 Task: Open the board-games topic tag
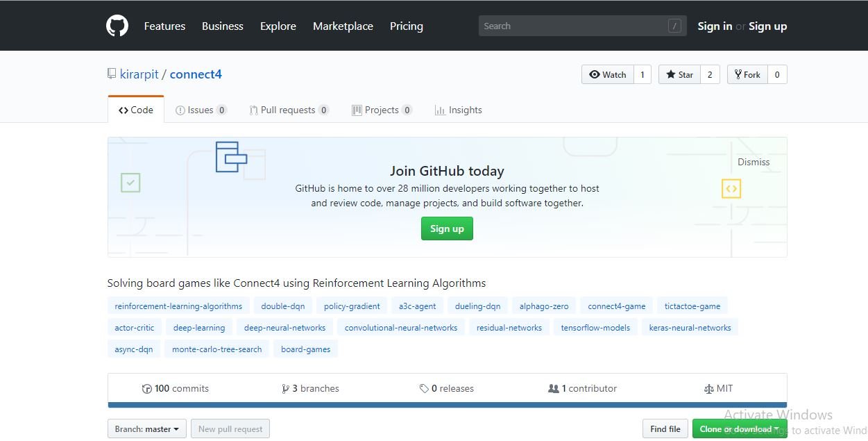[305, 349]
